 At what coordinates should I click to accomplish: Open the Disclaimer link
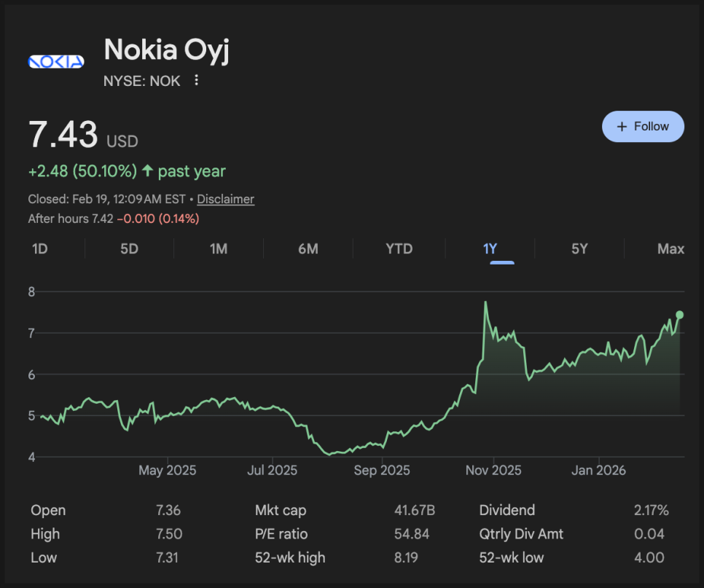[x=225, y=199]
